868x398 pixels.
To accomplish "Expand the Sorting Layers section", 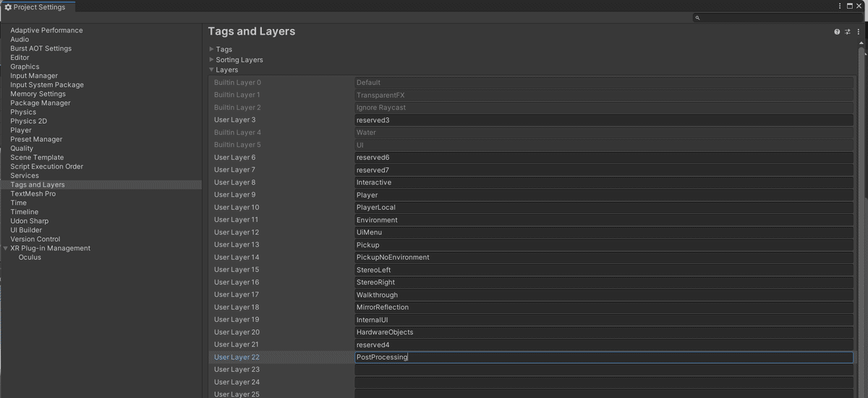I will 212,59.
